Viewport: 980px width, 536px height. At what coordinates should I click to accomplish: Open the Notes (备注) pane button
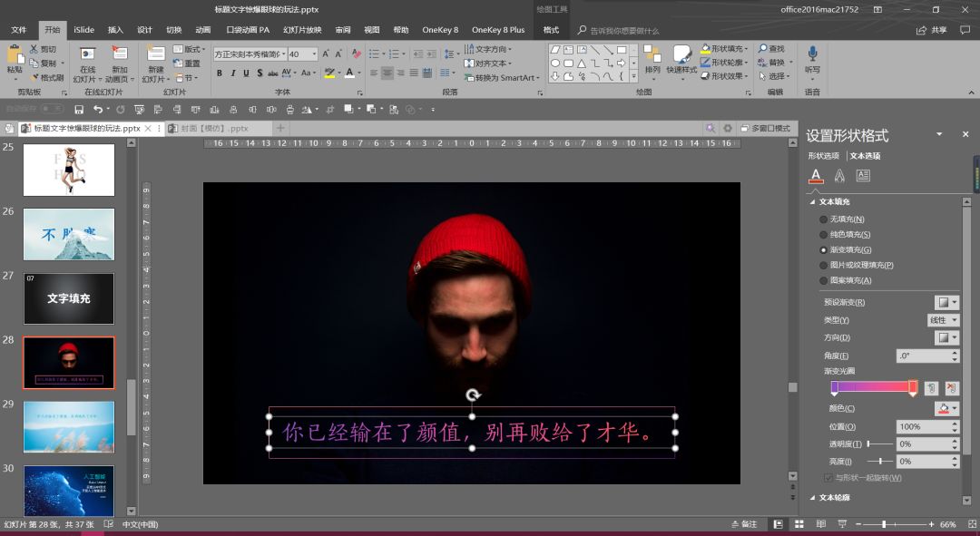click(744, 524)
